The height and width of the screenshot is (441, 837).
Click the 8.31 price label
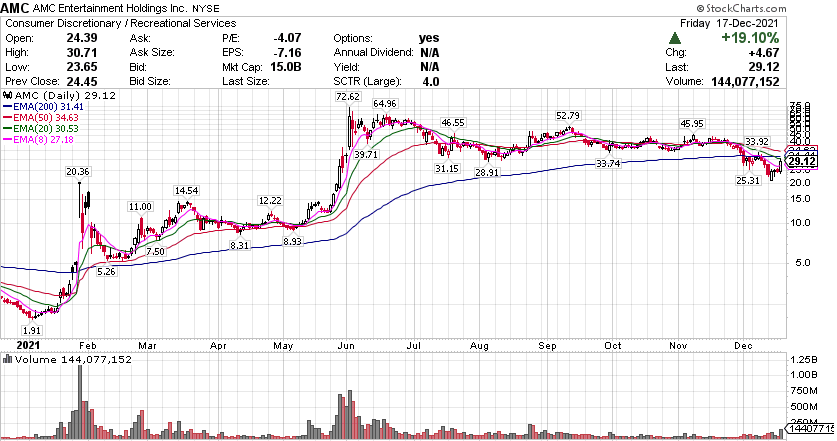pyautogui.click(x=239, y=246)
